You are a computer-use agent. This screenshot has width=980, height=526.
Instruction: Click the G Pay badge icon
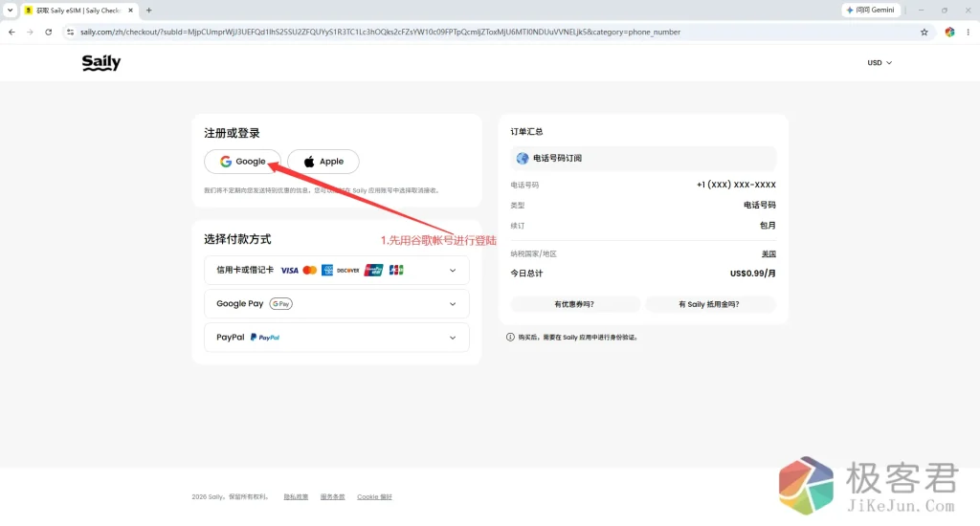pos(280,303)
